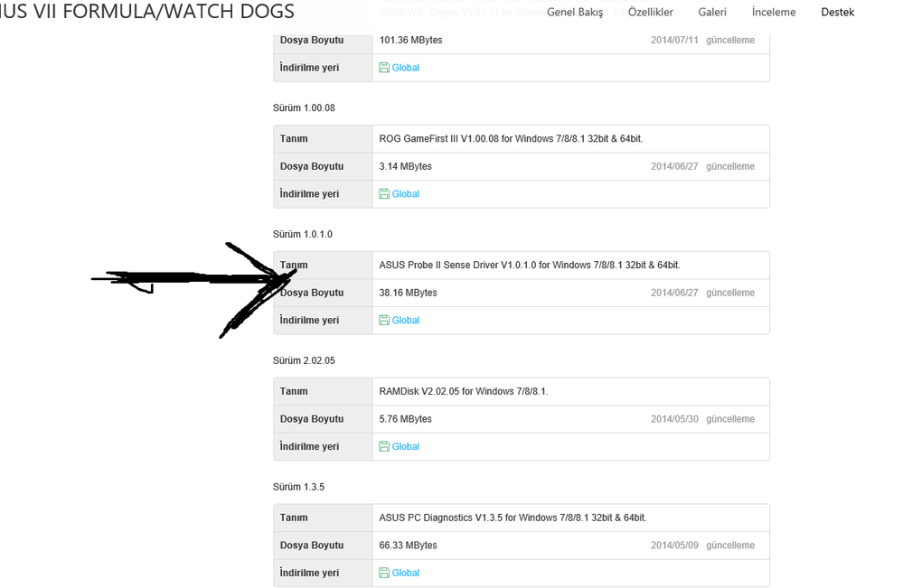This screenshot has width=903, height=588.
Task: Go to the Genel Bakış tab
Action: pos(575,12)
